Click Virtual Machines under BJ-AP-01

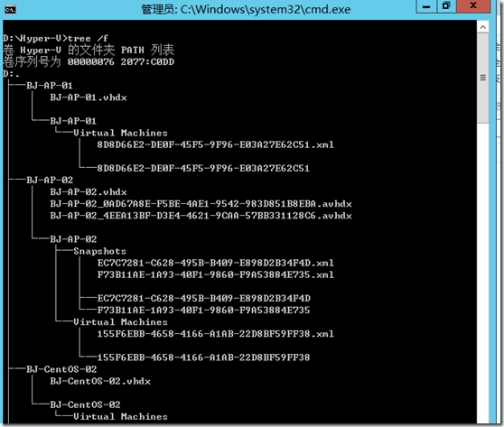pyautogui.click(x=120, y=133)
